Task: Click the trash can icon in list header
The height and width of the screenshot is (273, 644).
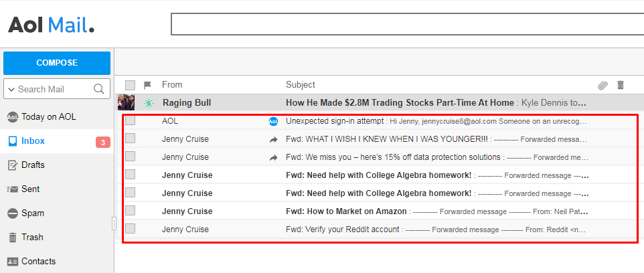Action: (x=620, y=85)
